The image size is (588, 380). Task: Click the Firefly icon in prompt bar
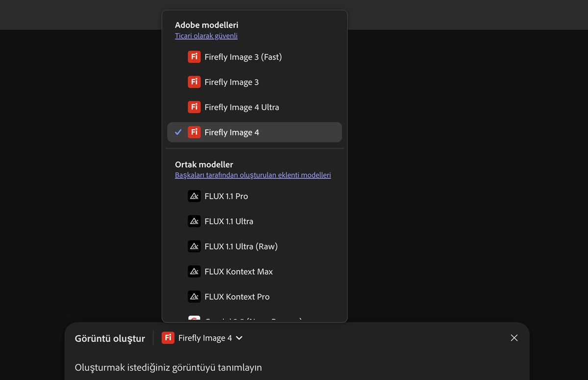point(168,338)
